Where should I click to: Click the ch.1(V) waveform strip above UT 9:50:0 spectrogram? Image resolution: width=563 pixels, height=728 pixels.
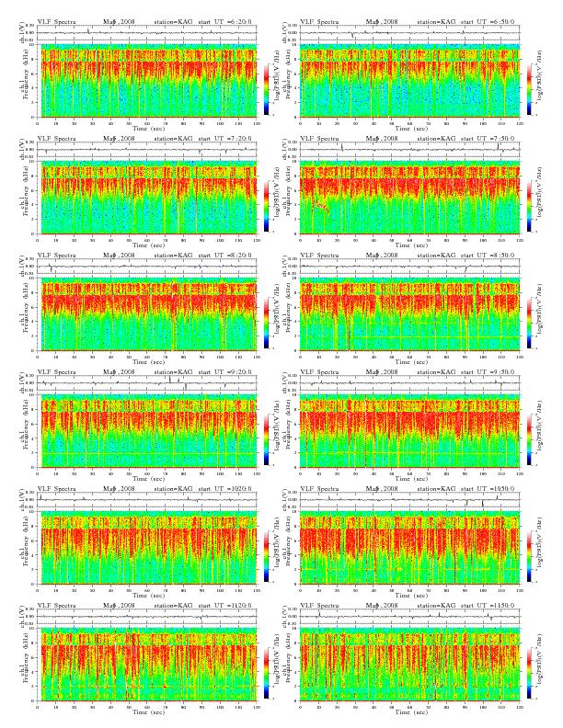pyautogui.click(x=409, y=383)
